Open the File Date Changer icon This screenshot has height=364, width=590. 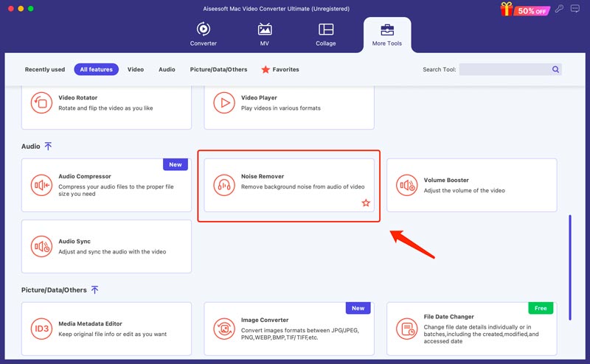coord(406,329)
